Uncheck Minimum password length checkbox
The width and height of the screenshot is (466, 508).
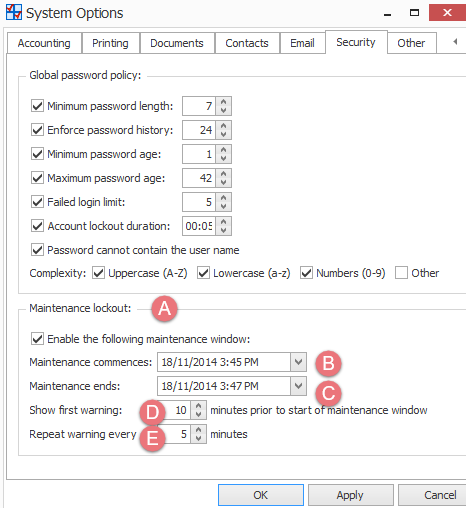pos(37,106)
